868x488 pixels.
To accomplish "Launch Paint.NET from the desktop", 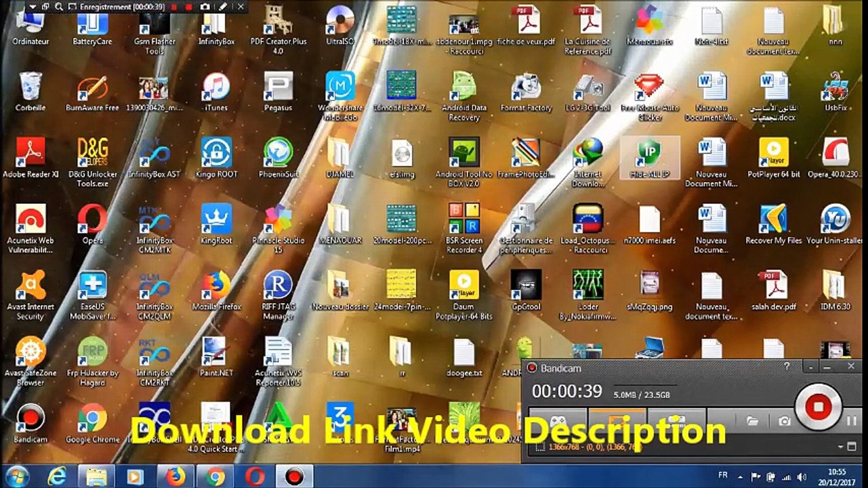I will coord(216,357).
